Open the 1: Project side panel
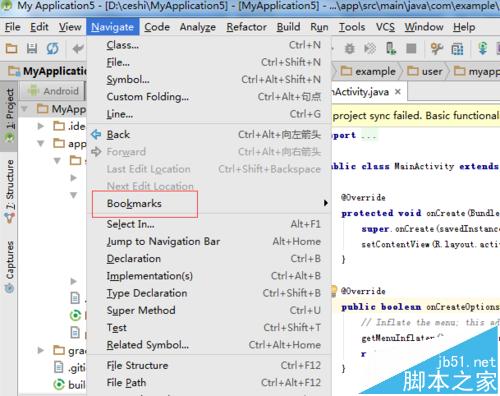This screenshot has width=500, height=396. click(x=9, y=115)
